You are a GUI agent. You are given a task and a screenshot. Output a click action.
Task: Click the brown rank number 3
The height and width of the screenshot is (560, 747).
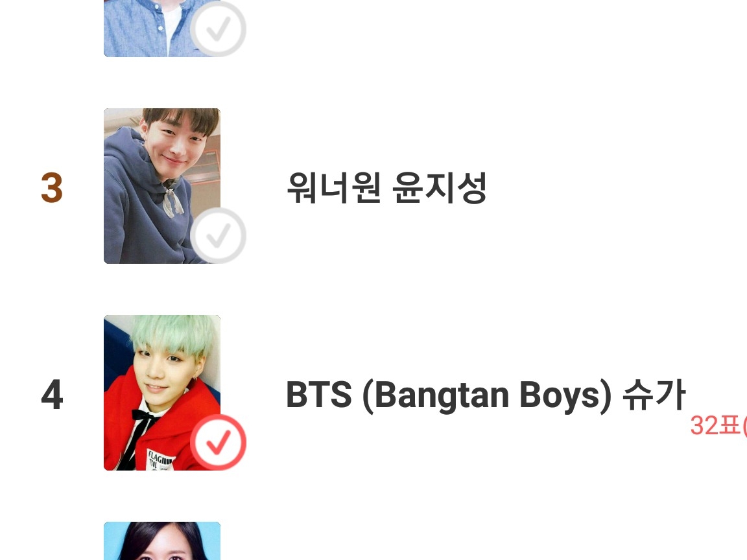click(x=52, y=188)
